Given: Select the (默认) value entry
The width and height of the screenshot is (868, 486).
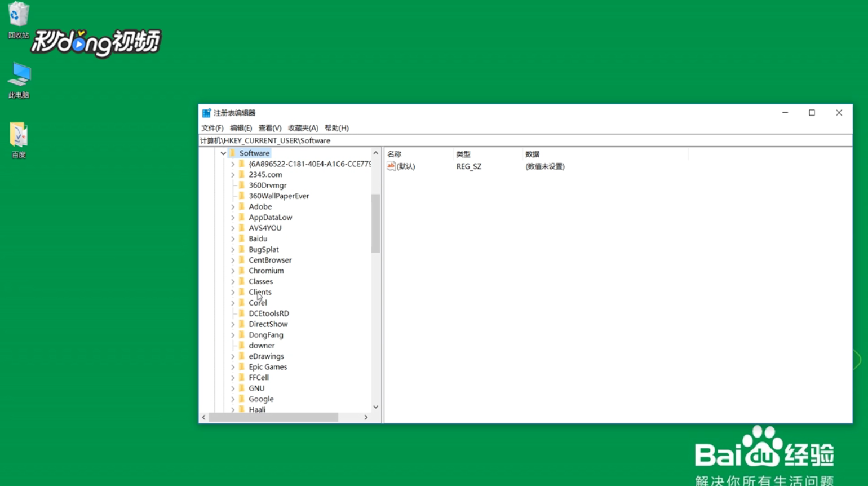Looking at the screenshot, I should 406,166.
